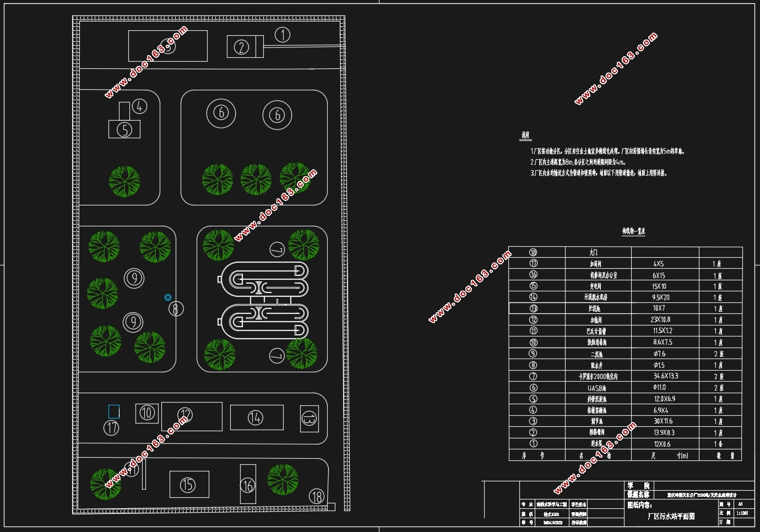The width and height of the screenshot is (760, 532).
Task: Select the 厂区污水站平面图 drawing title
Action: click(671, 517)
